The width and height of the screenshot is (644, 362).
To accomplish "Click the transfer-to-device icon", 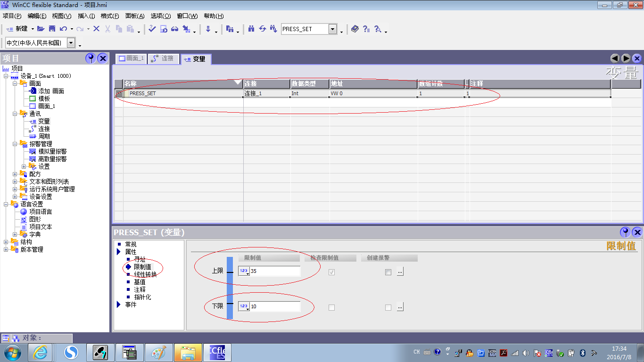I will pyautogui.click(x=186, y=29).
